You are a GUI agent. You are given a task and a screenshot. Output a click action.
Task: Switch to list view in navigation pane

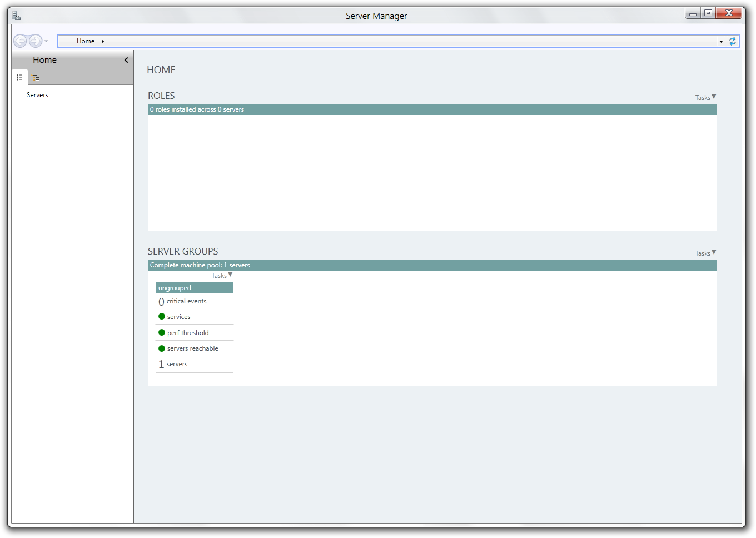click(19, 77)
